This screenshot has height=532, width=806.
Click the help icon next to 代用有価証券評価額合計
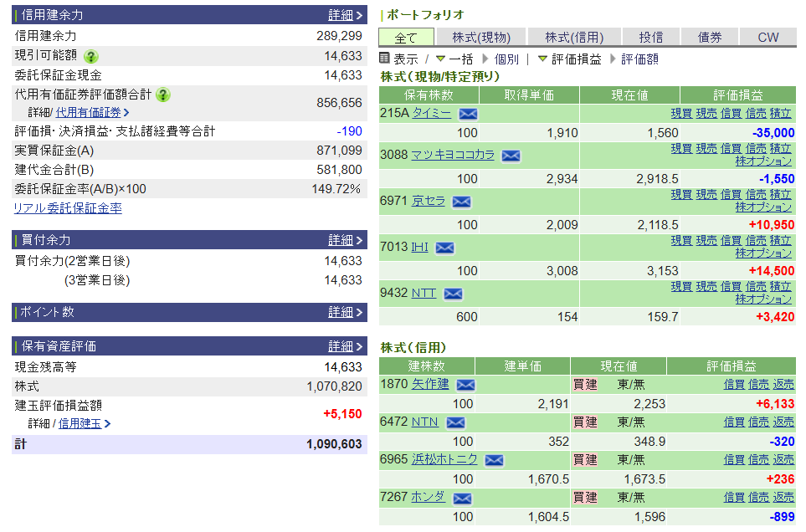click(x=162, y=95)
